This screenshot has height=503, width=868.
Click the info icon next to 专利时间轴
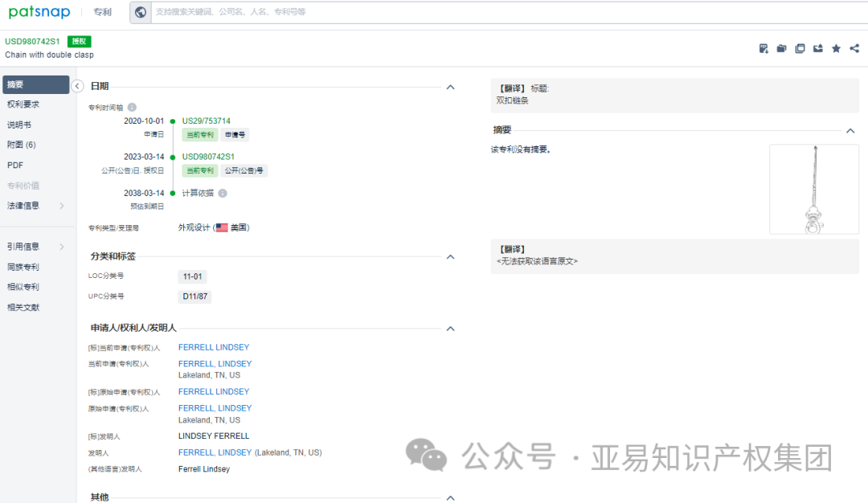[132, 107]
